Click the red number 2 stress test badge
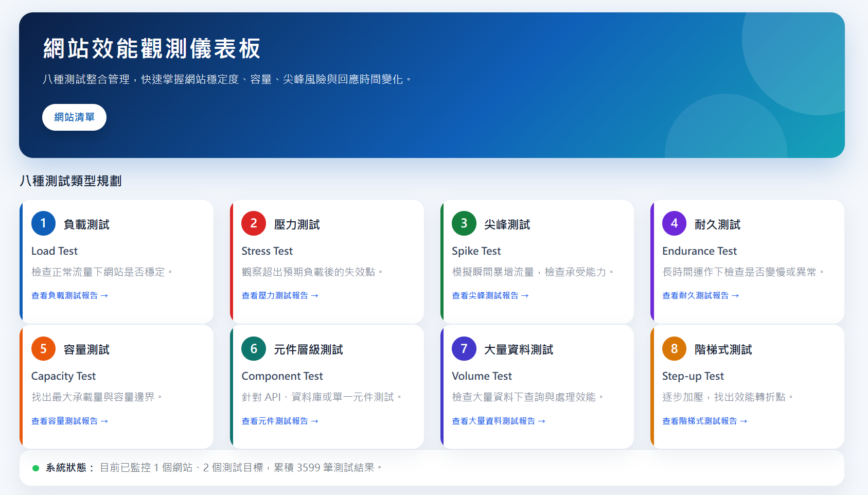The height and width of the screenshot is (495, 868). (x=254, y=223)
